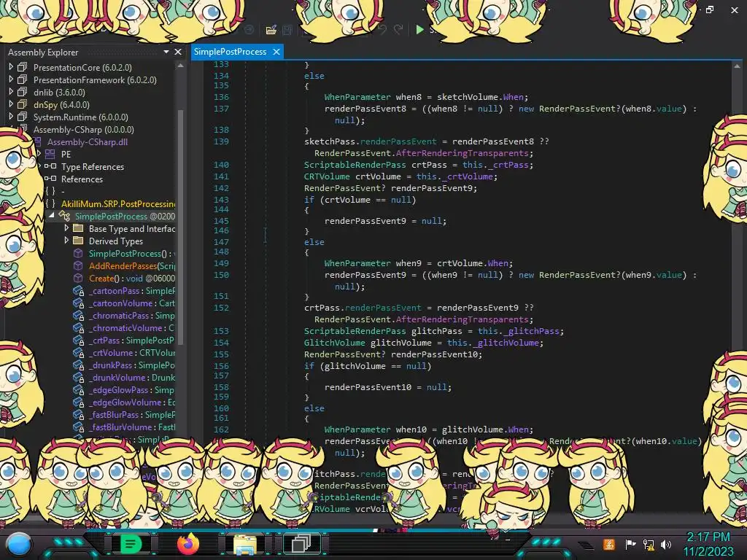Click the System.Runtime assembly icon
Viewport: 747px width, 560px height.
coord(23,117)
